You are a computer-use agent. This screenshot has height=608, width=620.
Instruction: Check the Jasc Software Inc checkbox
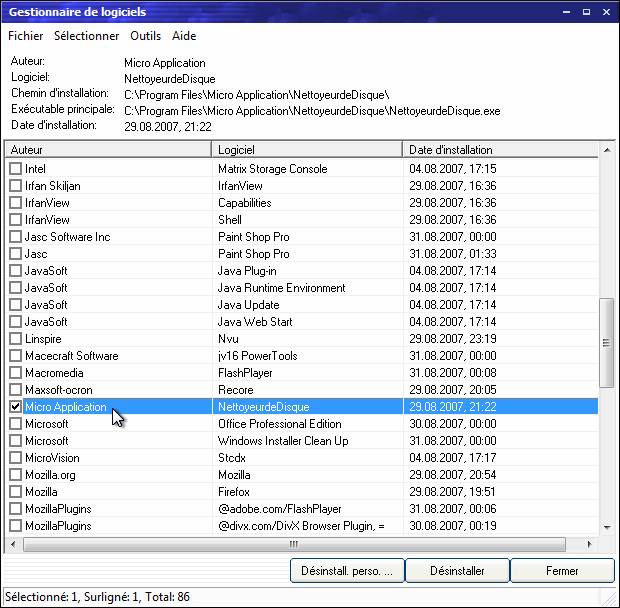pos(15,237)
